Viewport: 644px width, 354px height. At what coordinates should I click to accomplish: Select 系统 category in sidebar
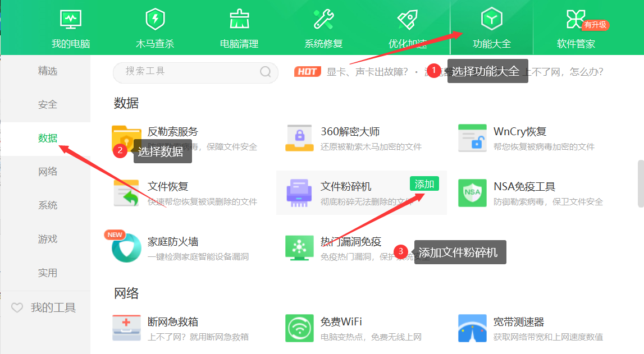pos(48,205)
